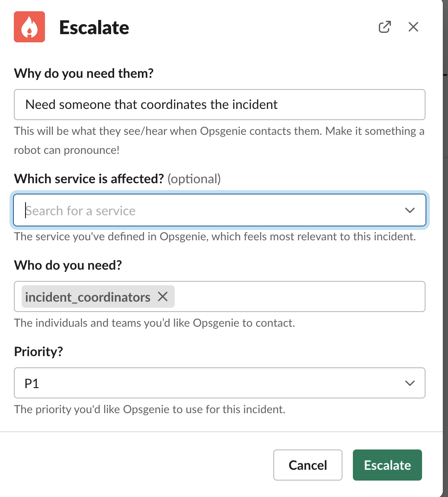
Task: Click the close icon of the Escalate dialog
Action: 413,27
